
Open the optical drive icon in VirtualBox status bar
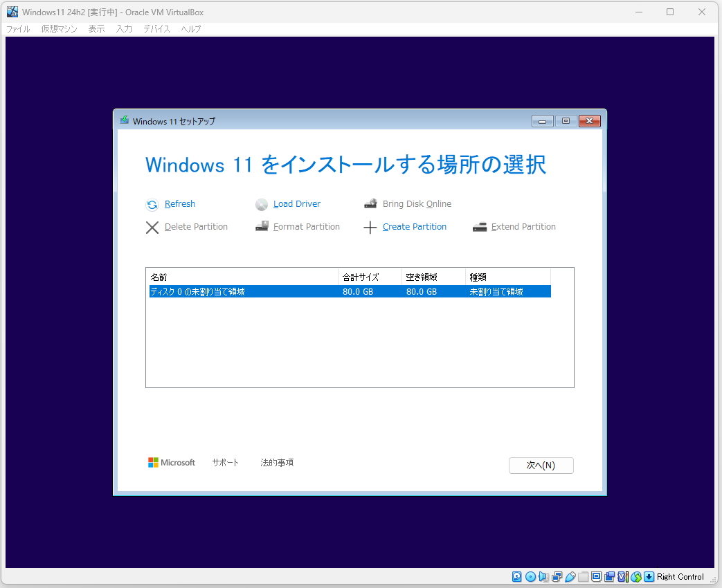coord(530,576)
